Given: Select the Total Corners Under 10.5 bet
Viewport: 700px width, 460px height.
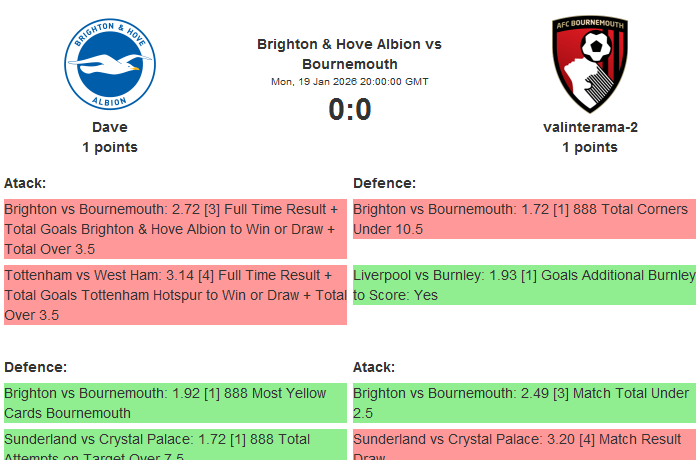Looking at the screenshot, I should pos(524,219).
